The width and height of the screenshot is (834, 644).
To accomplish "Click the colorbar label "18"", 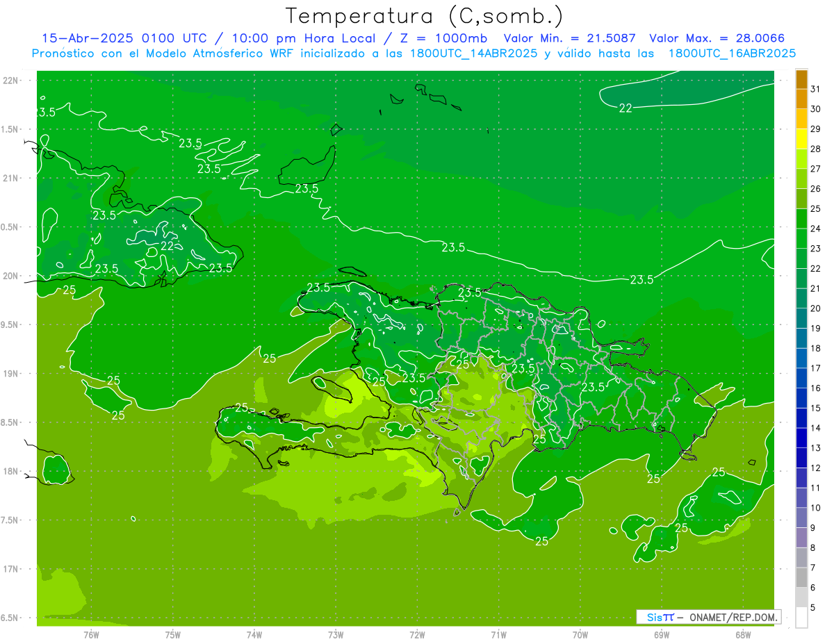I will (816, 348).
